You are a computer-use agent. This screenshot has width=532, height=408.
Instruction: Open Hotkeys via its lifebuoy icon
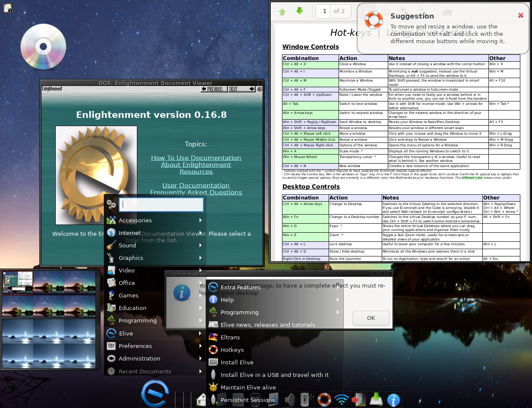[213, 350]
